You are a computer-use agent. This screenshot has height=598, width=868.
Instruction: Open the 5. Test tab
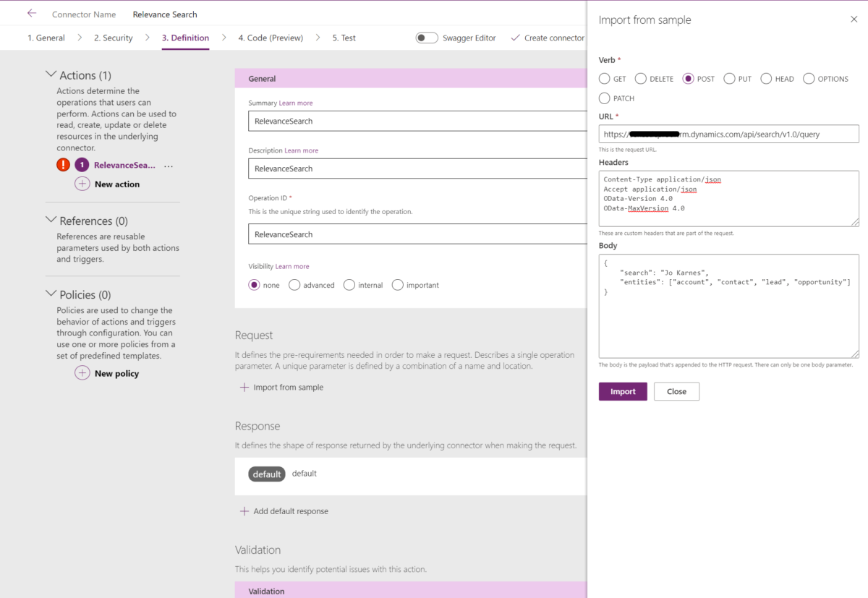pyautogui.click(x=344, y=38)
